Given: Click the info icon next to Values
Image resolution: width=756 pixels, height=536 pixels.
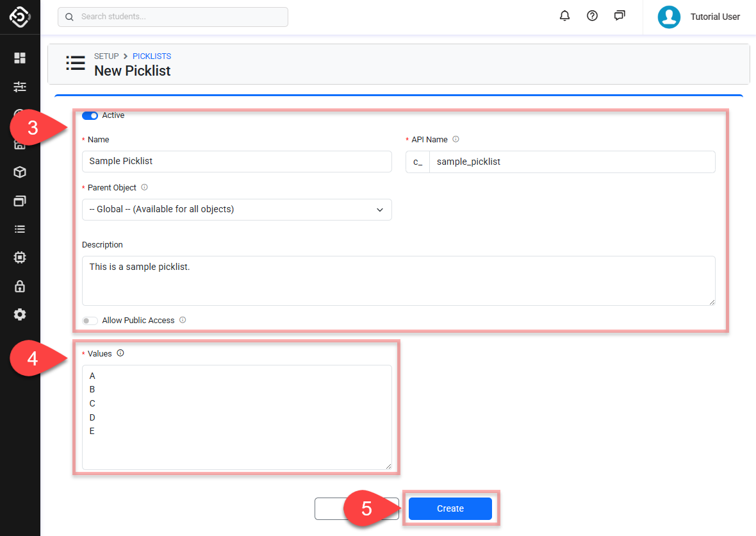Looking at the screenshot, I should (120, 353).
